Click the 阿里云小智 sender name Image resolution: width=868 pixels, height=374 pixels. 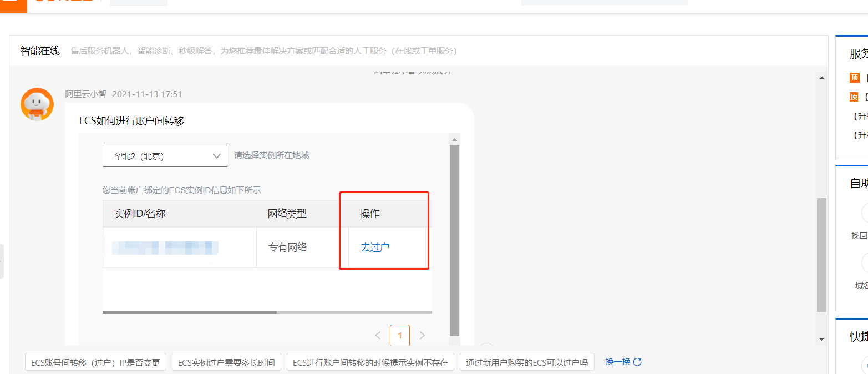(85, 94)
